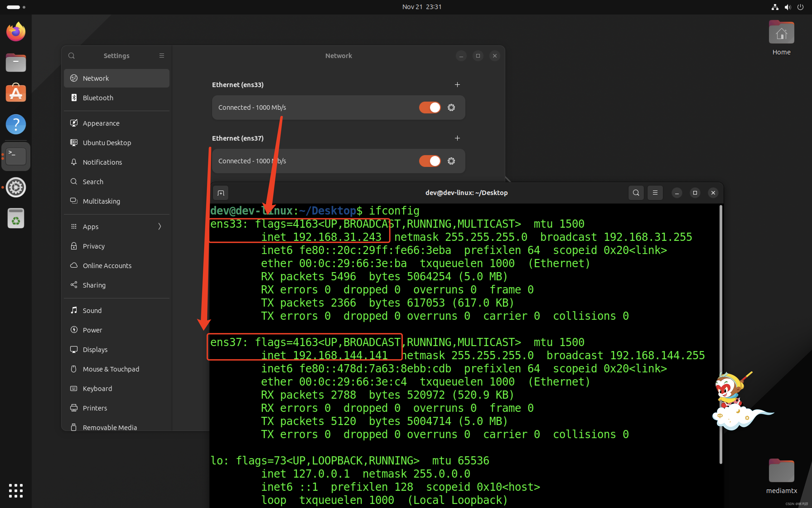Open the mediamtx folder on desktop
The height and width of the screenshot is (508, 812).
click(781, 476)
